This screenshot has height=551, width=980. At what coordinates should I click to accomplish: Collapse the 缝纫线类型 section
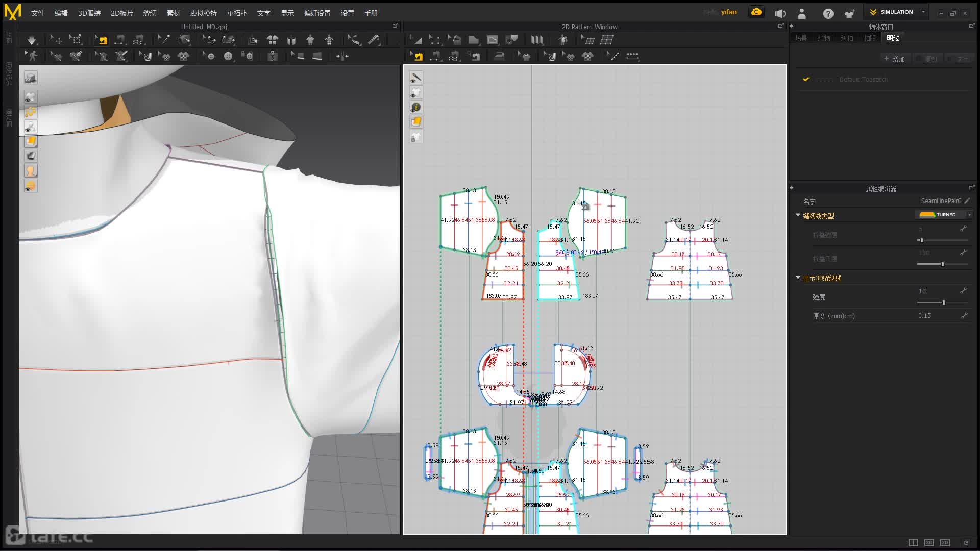pyautogui.click(x=798, y=215)
